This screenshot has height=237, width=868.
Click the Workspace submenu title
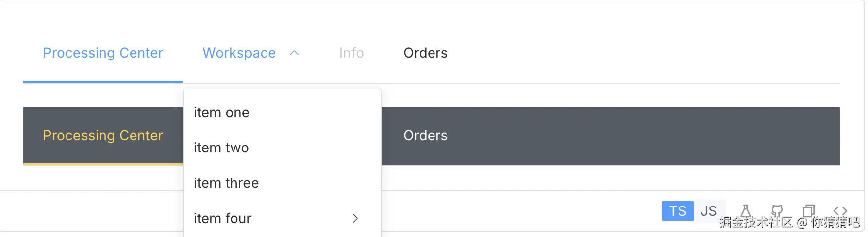239,53
